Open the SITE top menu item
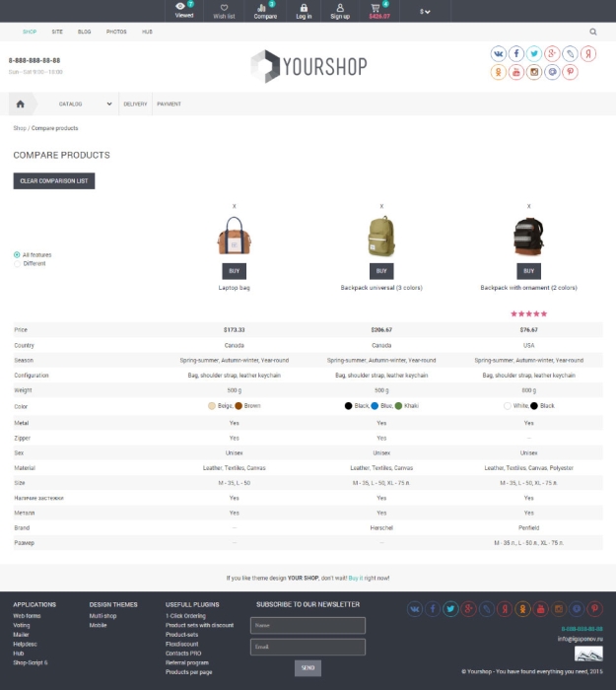This screenshot has height=690, width=616. 57,32
